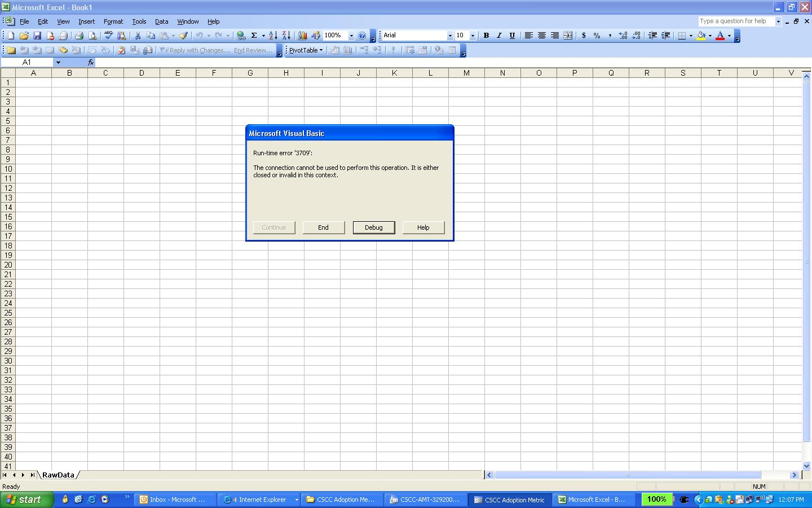
Task: Click the AutoSum sigma icon
Action: click(x=254, y=36)
